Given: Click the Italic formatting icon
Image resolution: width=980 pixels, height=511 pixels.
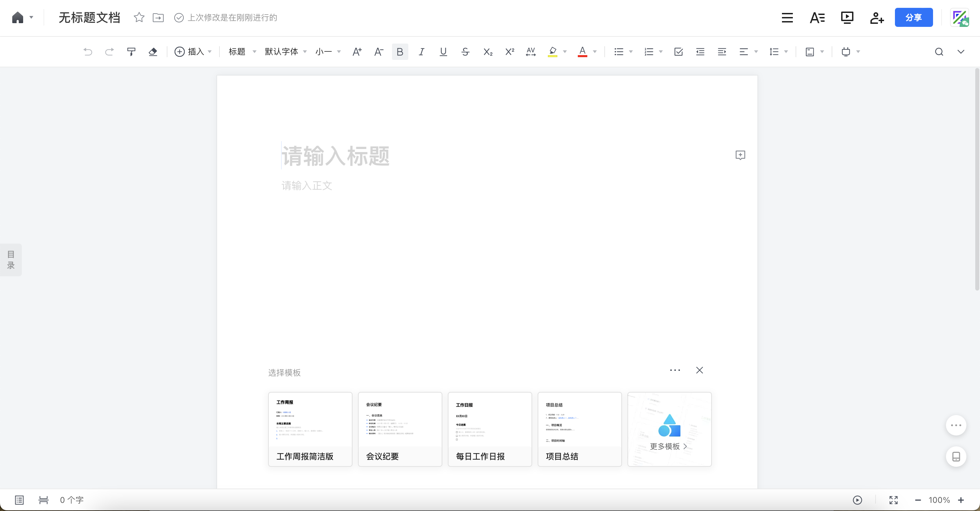Looking at the screenshot, I should 422,52.
